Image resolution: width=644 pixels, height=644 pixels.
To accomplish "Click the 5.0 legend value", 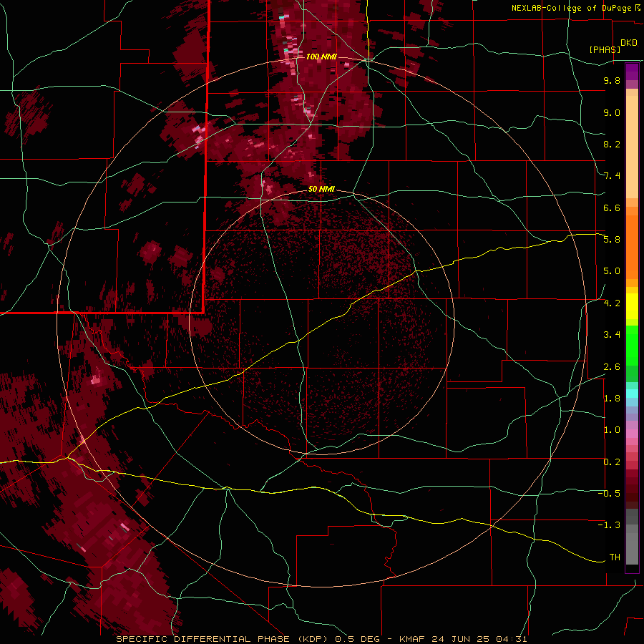I will tap(612, 271).
